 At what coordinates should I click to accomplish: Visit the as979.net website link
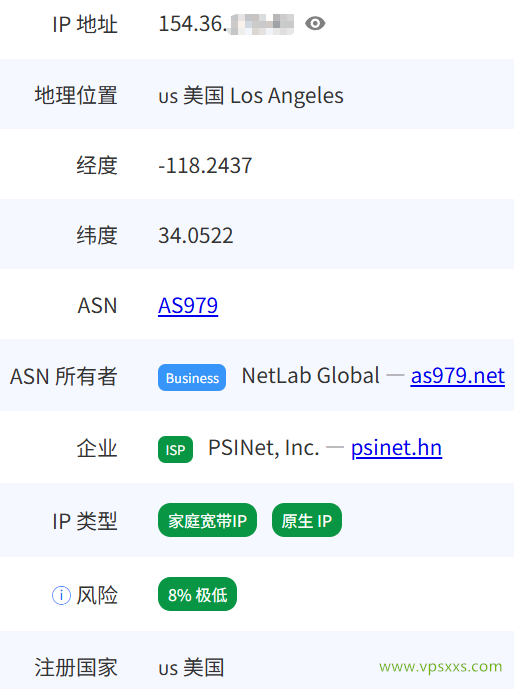pyautogui.click(x=457, y=376)
